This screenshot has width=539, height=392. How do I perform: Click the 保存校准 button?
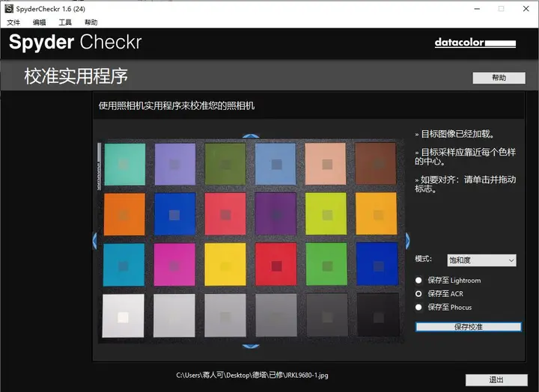click(468, 327)
